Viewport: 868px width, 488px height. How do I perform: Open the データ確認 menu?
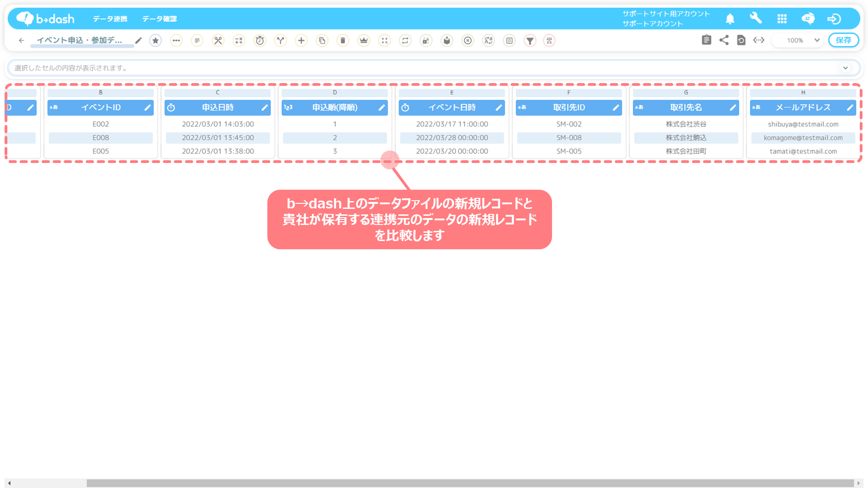(159, 19)
